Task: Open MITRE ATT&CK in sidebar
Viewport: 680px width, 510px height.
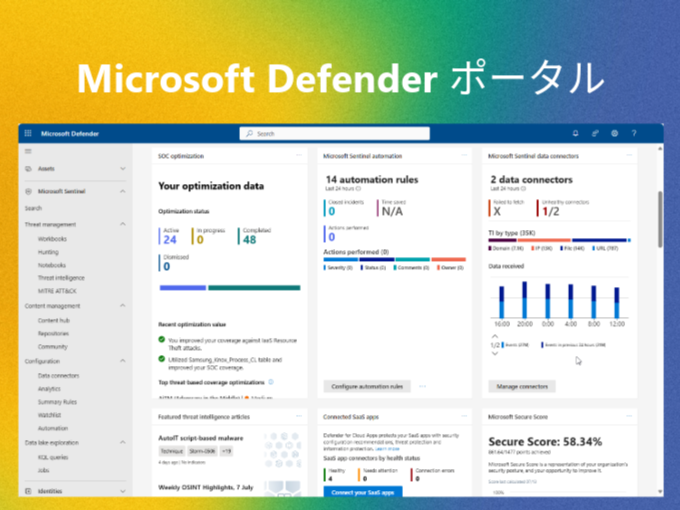Action: click(x=57, y=291)
